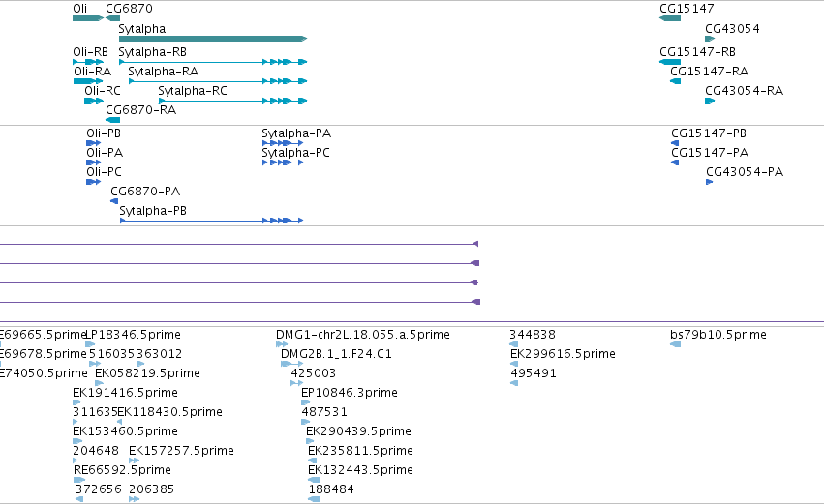824x504 pixels.
Task: Click the CG6870-RA transcript arrow
Action: [113, 120]
